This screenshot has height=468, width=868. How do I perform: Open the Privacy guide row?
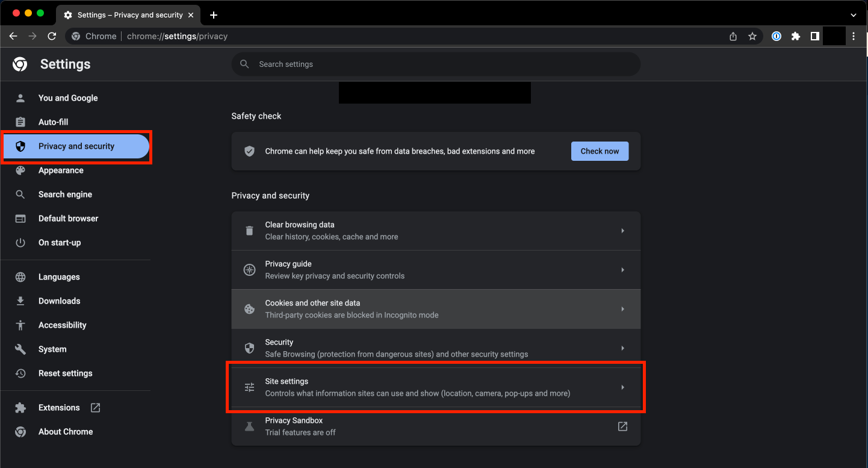coord(436,270)
